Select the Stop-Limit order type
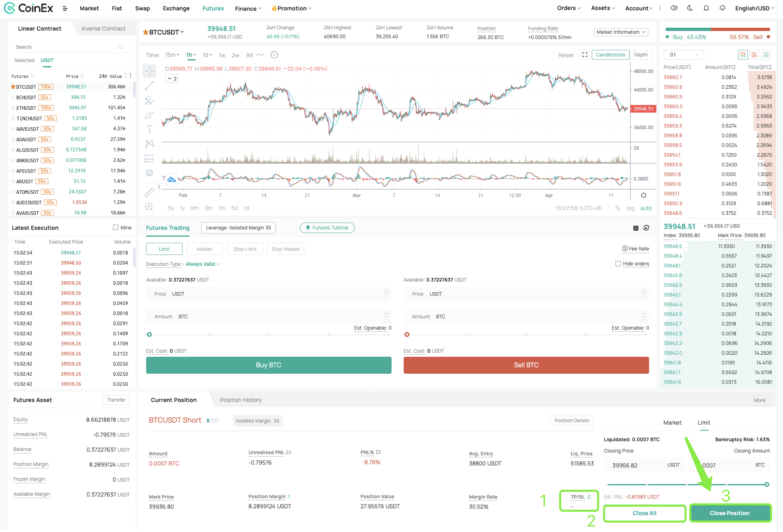The width and height of the screenshot is (783, 532). 245,249
